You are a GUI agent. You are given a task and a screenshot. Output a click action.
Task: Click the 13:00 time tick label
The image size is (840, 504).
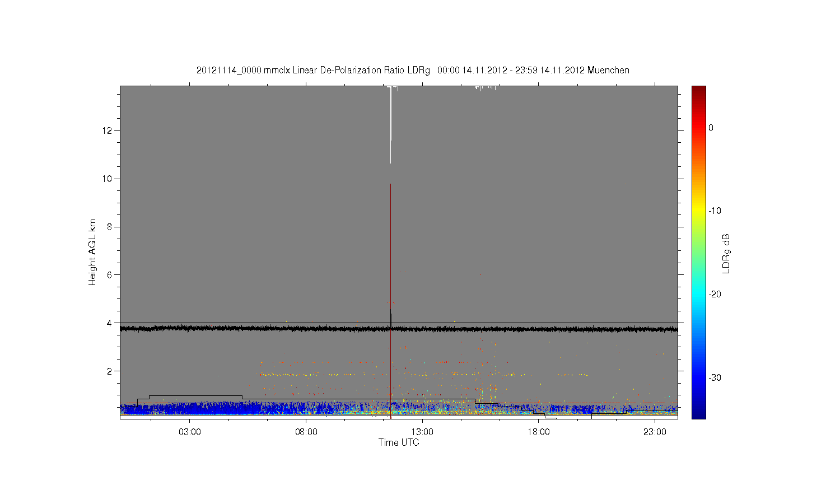[x=422, y=432]
